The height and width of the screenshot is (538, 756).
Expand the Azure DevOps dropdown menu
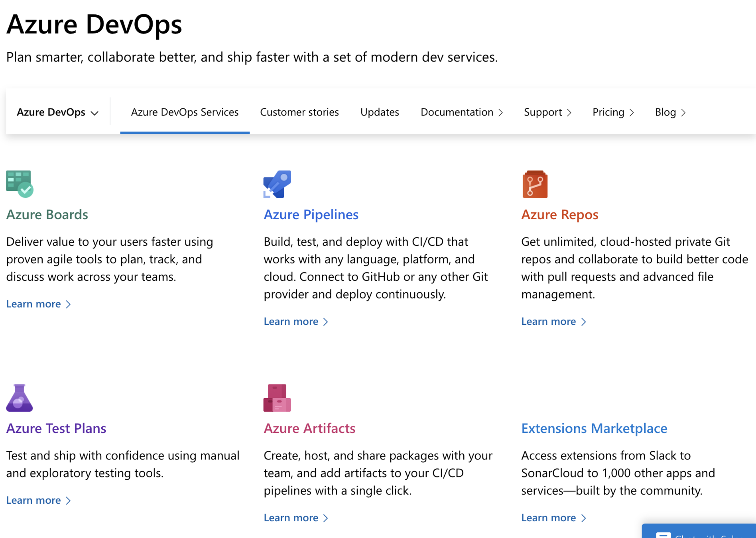pyautogui.click(x=57, y=112)
